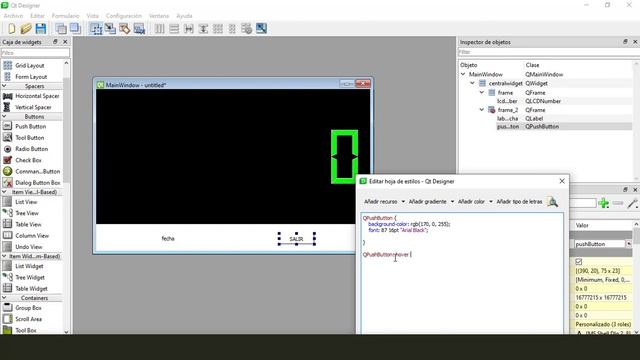Select Tool Button in widget box
640x360 pixels.
coord(29,138)
